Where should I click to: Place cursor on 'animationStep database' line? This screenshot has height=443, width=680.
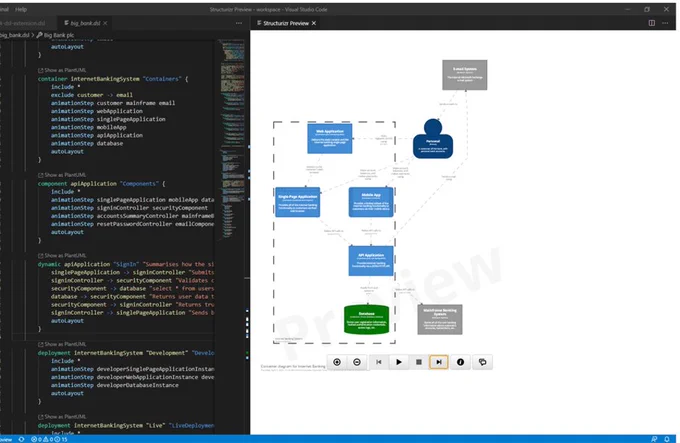(x=87, y=143)
